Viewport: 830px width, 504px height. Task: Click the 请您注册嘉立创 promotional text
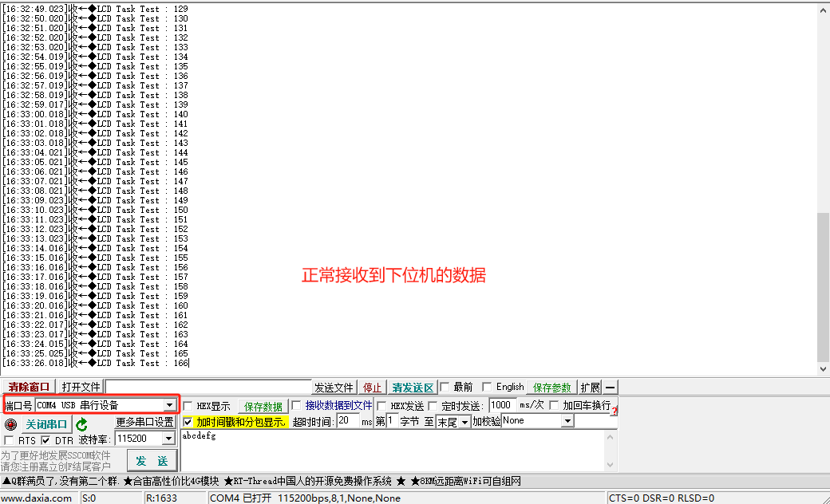click(56, 467)
